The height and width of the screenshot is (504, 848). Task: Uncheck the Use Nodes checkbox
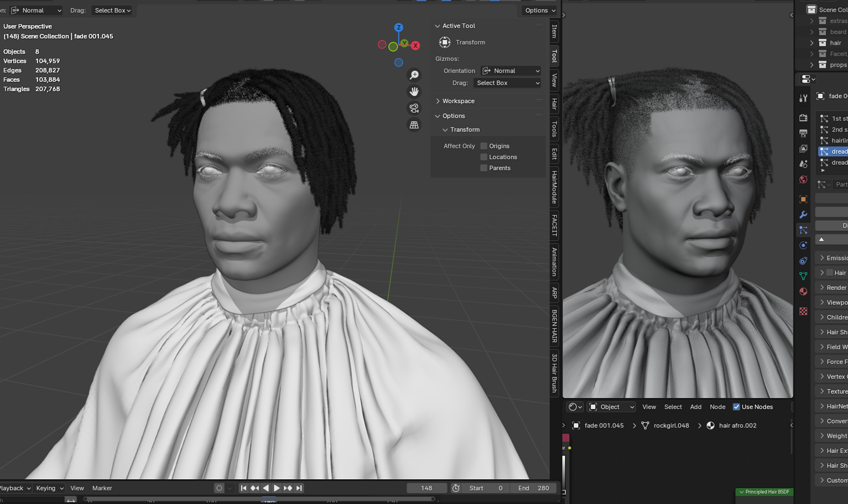pos(736,407)
